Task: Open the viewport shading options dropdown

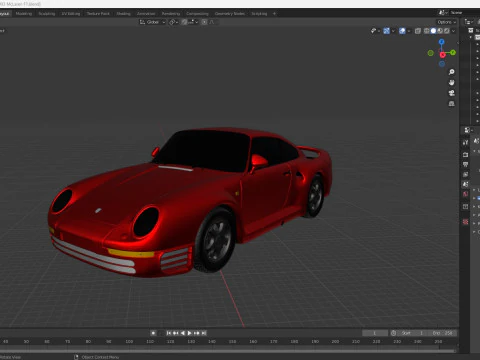Action: click(453, 31)
